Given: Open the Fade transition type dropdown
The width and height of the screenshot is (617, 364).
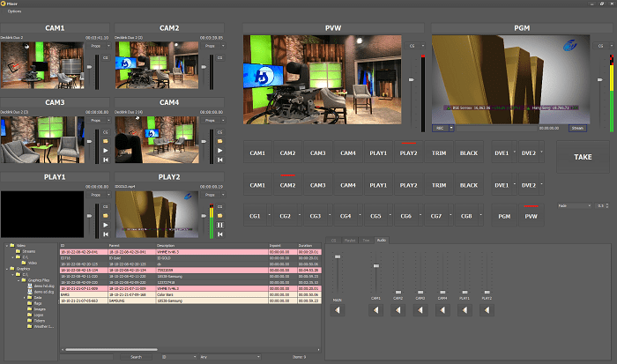Looking at the screenshot, I should click(575, 206).
